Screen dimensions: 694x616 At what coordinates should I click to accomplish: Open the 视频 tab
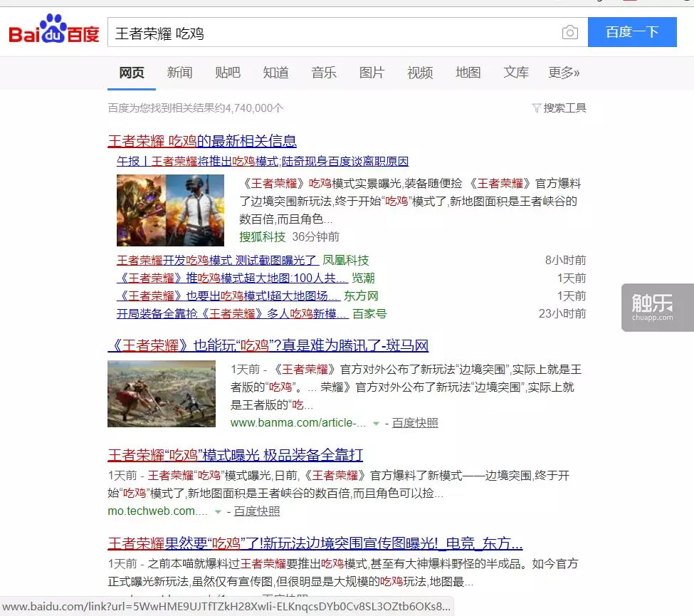pyautogui.click(x=419, y=73)
